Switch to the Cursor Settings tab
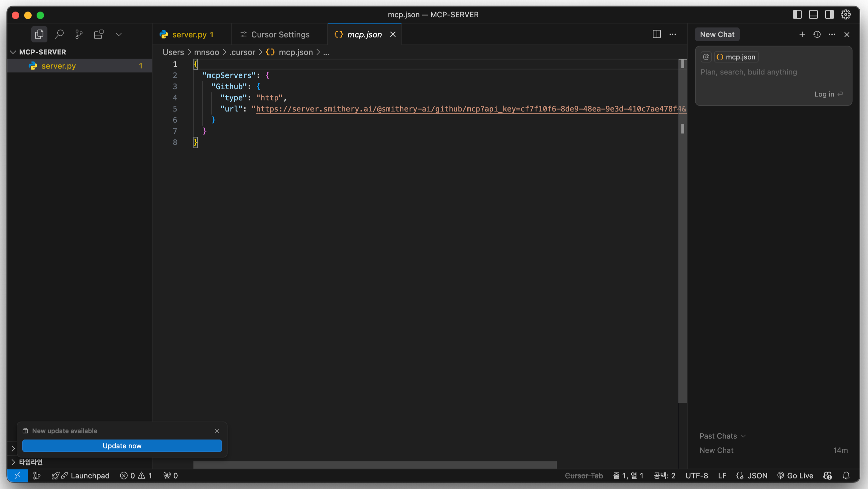868x489 pixels. point(280,34)
